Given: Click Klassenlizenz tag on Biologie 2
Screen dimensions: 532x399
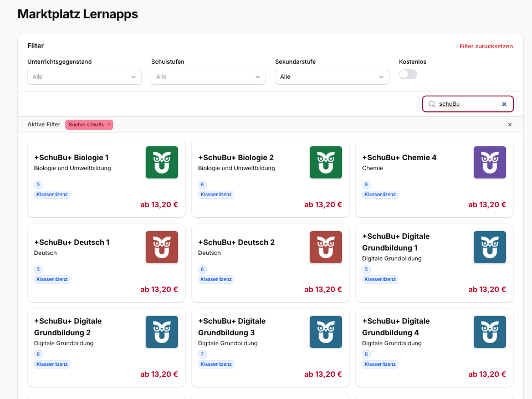Looking at the screenshot, I should (216, 195).
